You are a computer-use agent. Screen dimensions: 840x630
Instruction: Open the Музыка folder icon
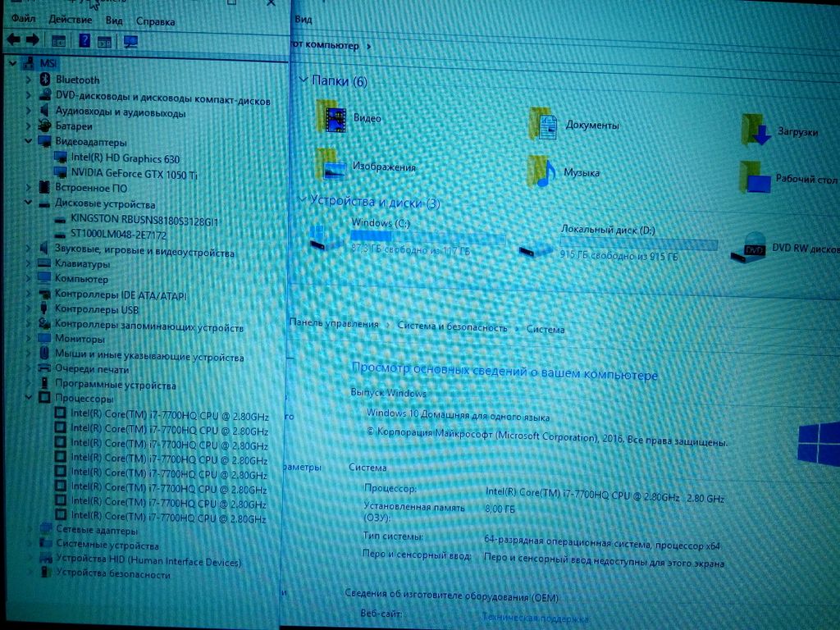[542, 172]
